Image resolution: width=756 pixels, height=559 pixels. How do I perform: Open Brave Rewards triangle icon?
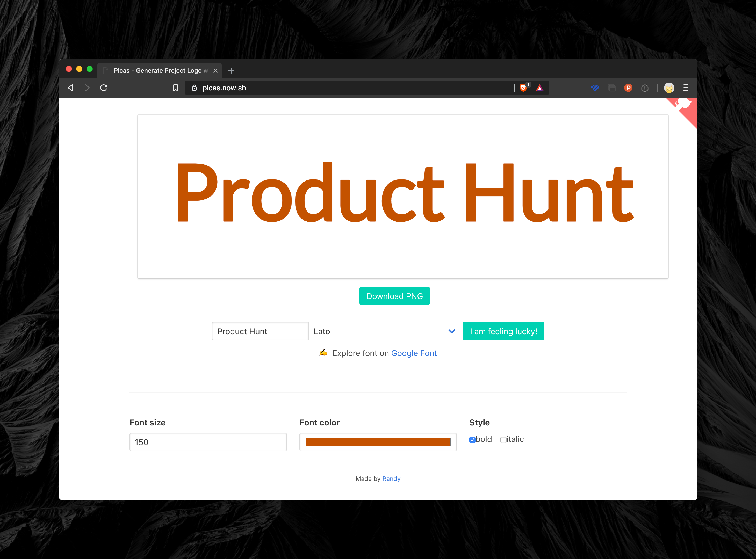pos(540,88)
